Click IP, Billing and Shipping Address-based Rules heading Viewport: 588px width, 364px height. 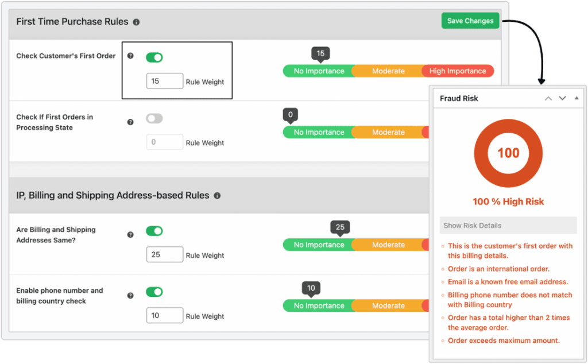coord(113,195)
